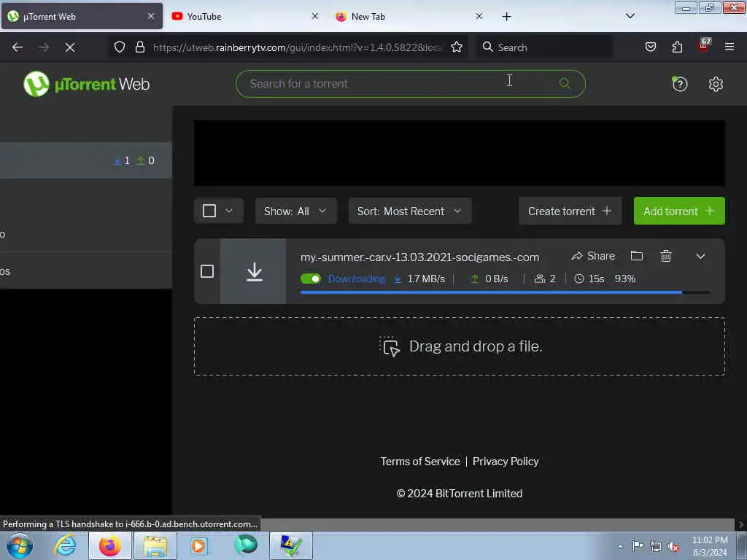Open media player taskbar icon

[x=200, y=545]
